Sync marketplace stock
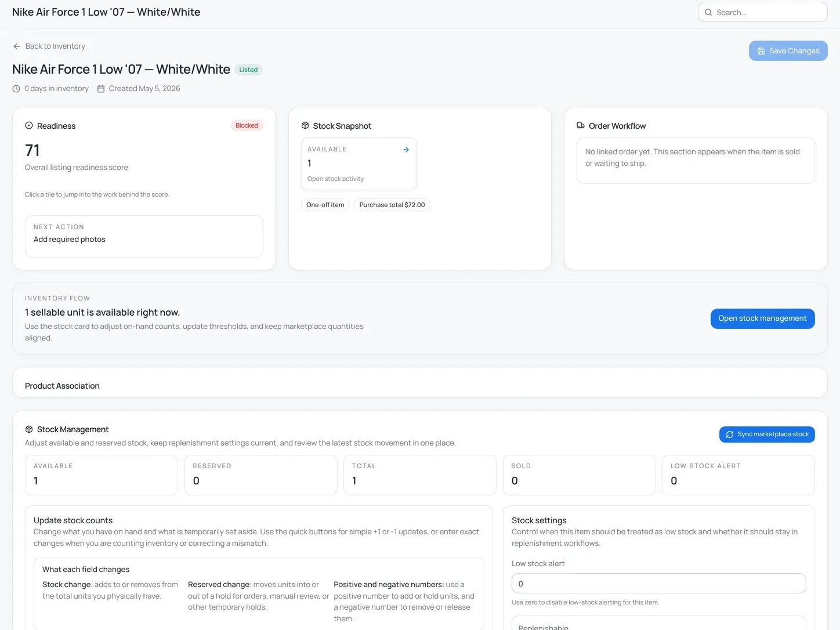Image resolution: width=840 pixels, height=630 pixels. [767, 435]
